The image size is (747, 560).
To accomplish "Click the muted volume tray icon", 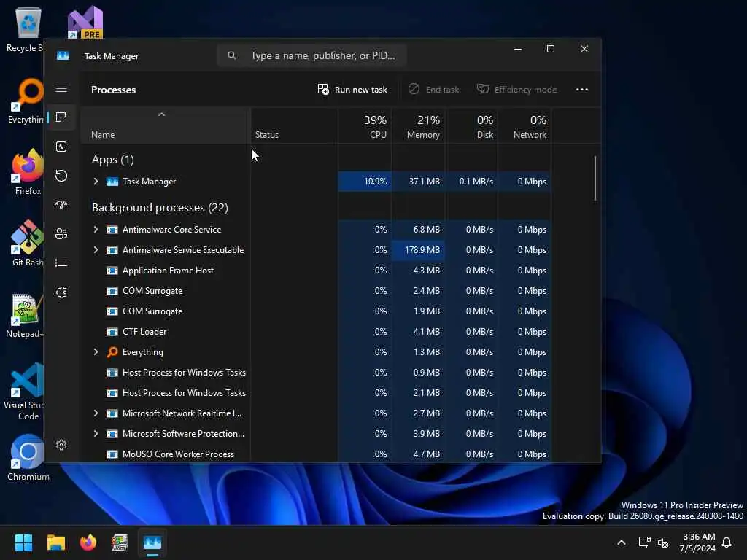I will [662, 542].
